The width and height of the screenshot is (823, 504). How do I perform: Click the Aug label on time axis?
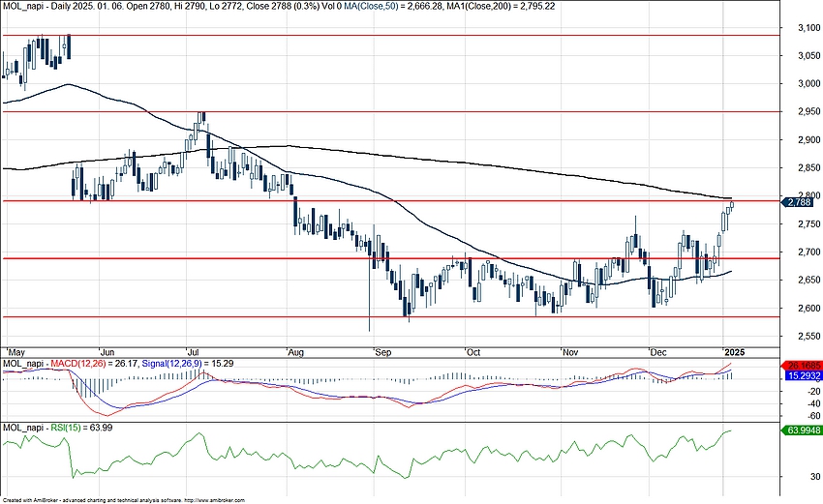coord(296,352)
